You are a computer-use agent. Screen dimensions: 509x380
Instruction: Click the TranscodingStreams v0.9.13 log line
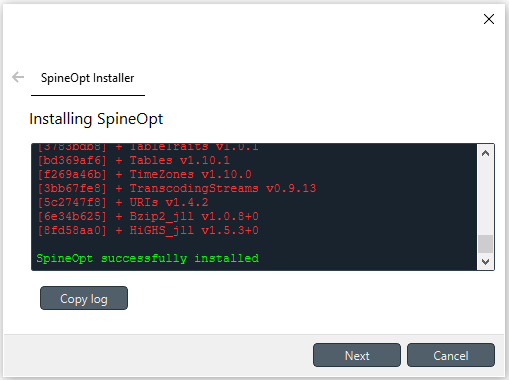pyautogui.click(x=176, y=188)
